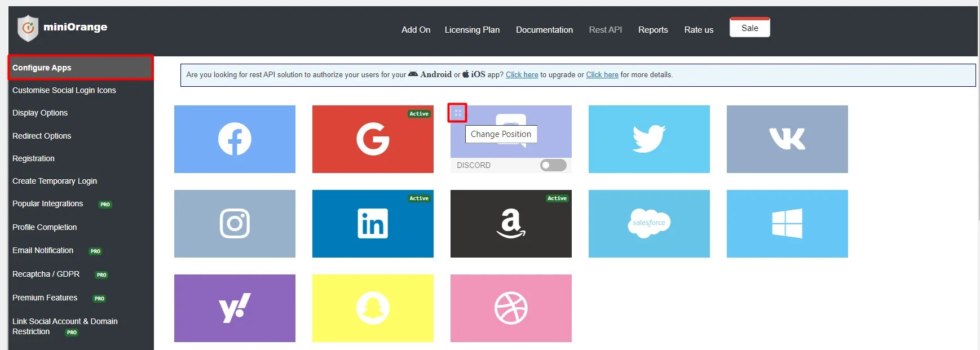Open the Instagram app tile

tap(235, 224)
